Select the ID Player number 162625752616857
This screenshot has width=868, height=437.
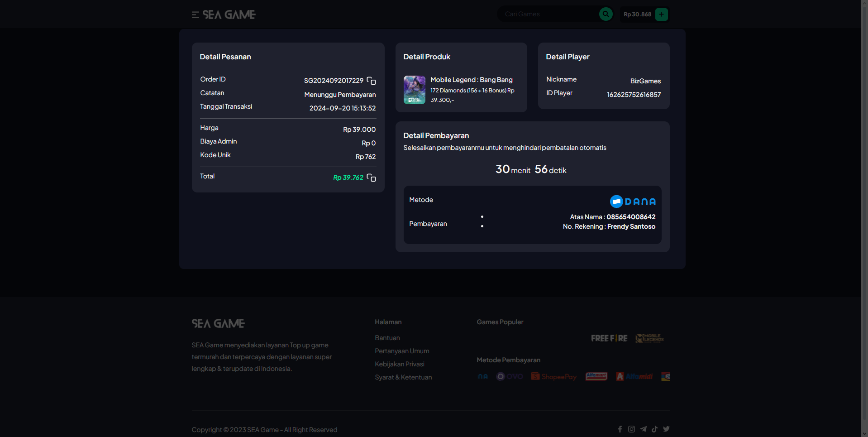(634, 95)
